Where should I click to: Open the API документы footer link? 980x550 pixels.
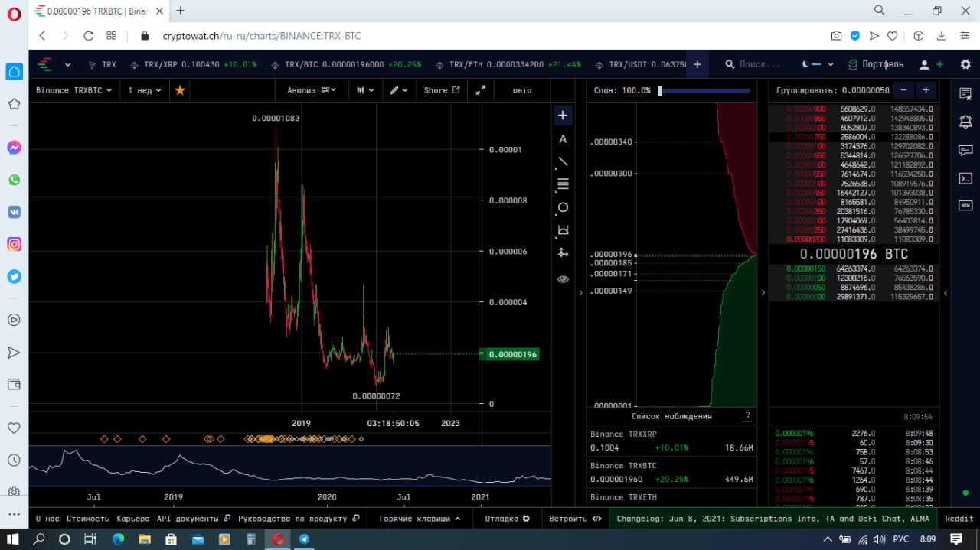point(193,519)
